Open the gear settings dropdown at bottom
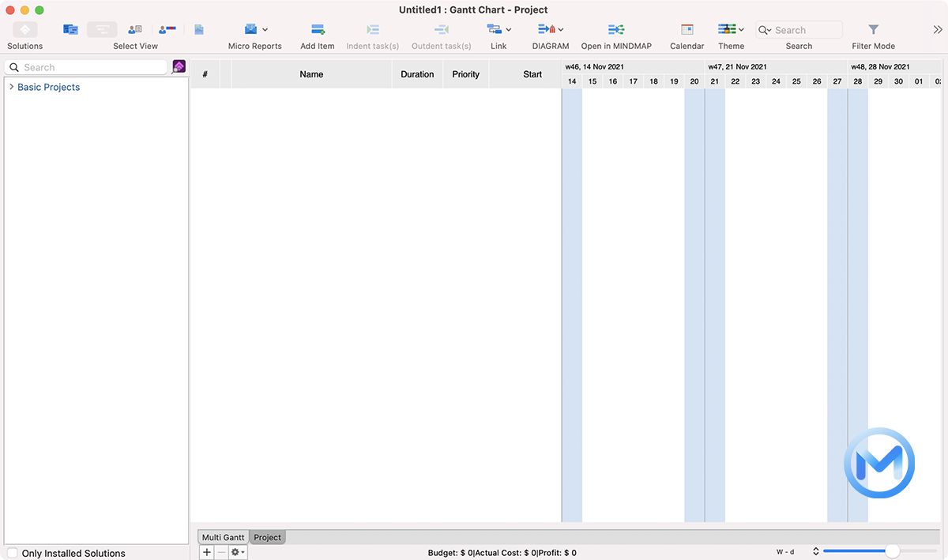Viewport: 948px width, 560px height. coord(235,551)
